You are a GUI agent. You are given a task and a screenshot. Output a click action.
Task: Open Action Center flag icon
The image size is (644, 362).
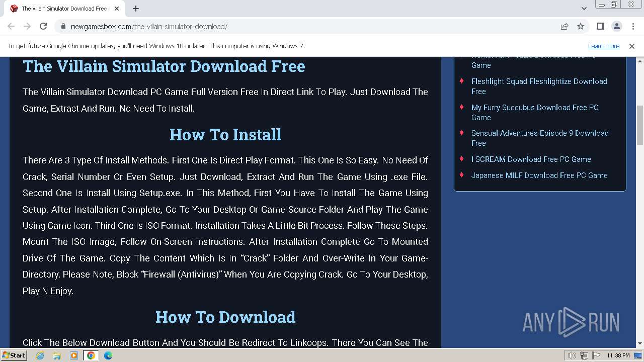pos(596,355)
